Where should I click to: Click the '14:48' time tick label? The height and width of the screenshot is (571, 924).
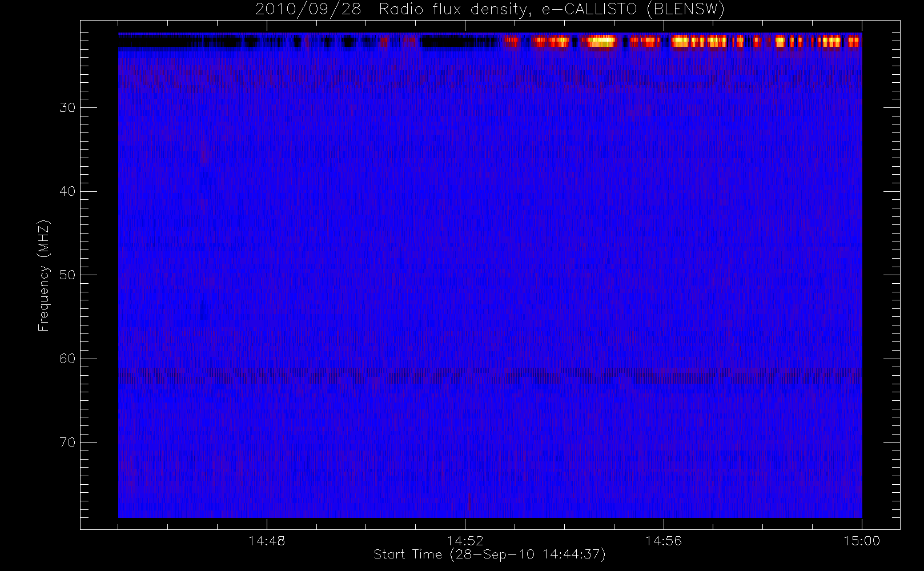(267, 541)
